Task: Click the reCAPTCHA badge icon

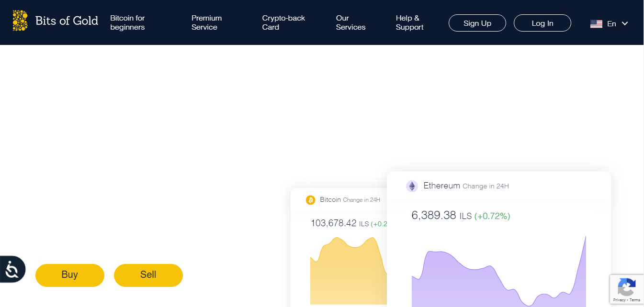Action: pos(626,287)
